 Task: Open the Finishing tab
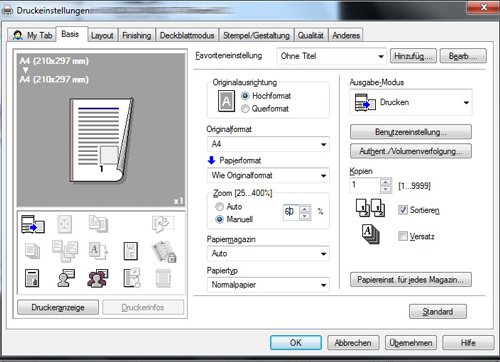coord(136,35)
